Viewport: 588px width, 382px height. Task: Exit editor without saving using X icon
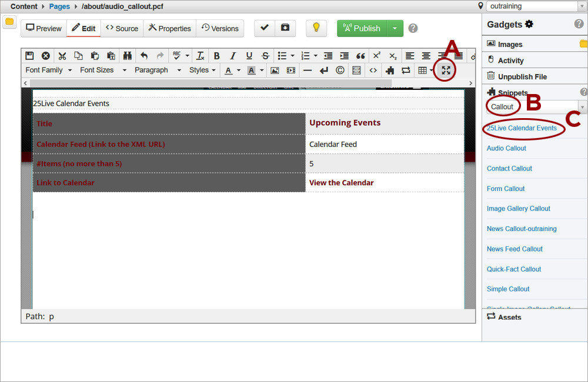point(46,56)
